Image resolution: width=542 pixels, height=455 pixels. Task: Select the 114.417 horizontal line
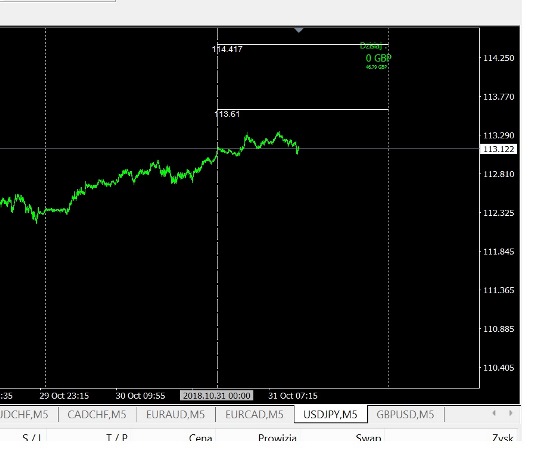pos(303,44)
